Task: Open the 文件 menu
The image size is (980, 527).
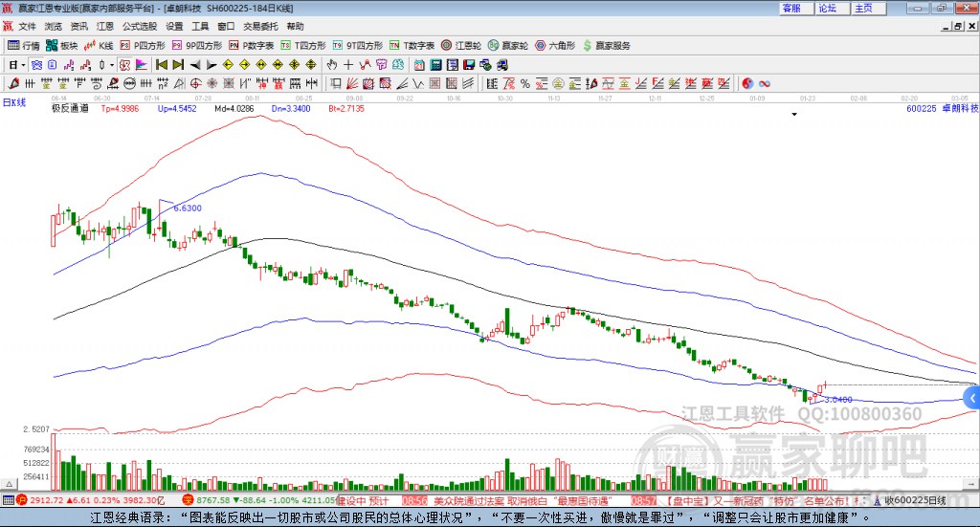Action: click(27, 26)
